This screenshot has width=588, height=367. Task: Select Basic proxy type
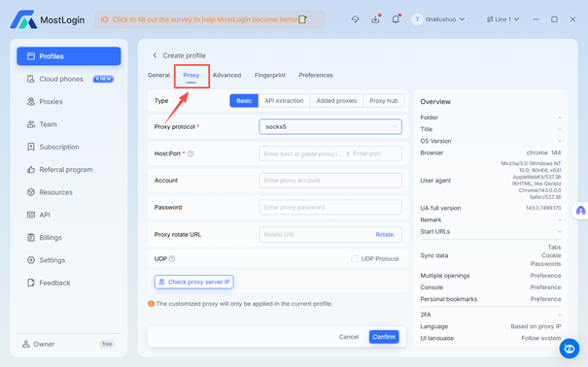pos(244,101)
